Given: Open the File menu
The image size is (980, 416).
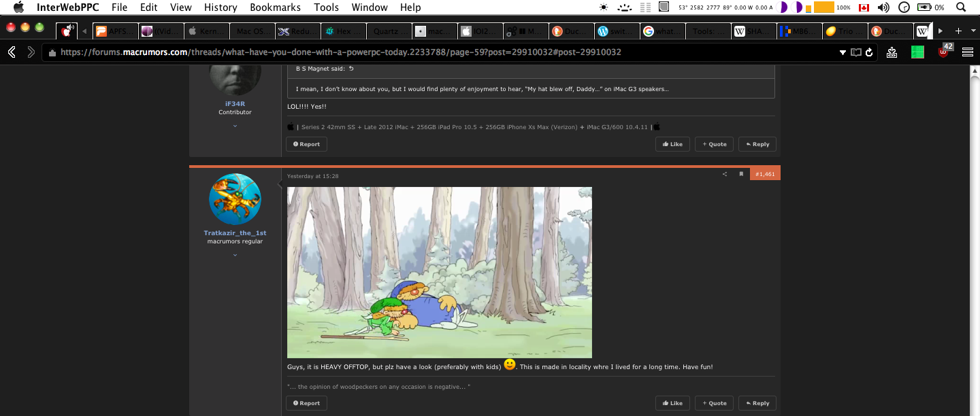Looking at the screenshot, I should coord(119,7).
